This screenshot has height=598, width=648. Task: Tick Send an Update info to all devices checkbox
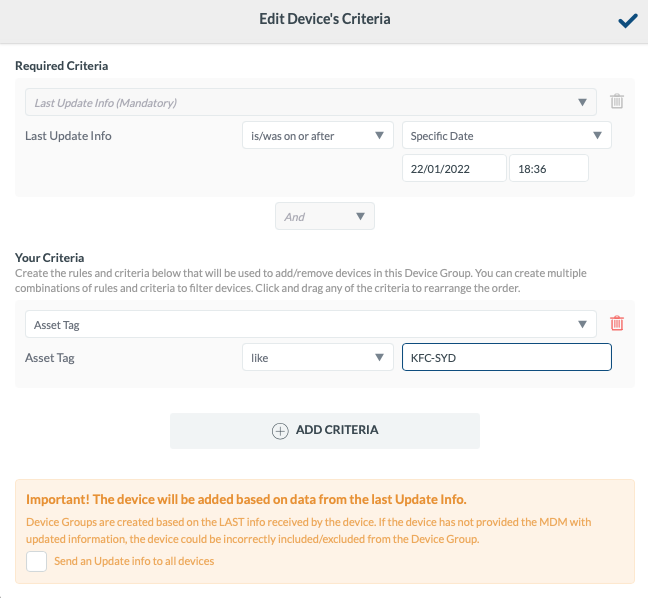click(x=36, y=561)
